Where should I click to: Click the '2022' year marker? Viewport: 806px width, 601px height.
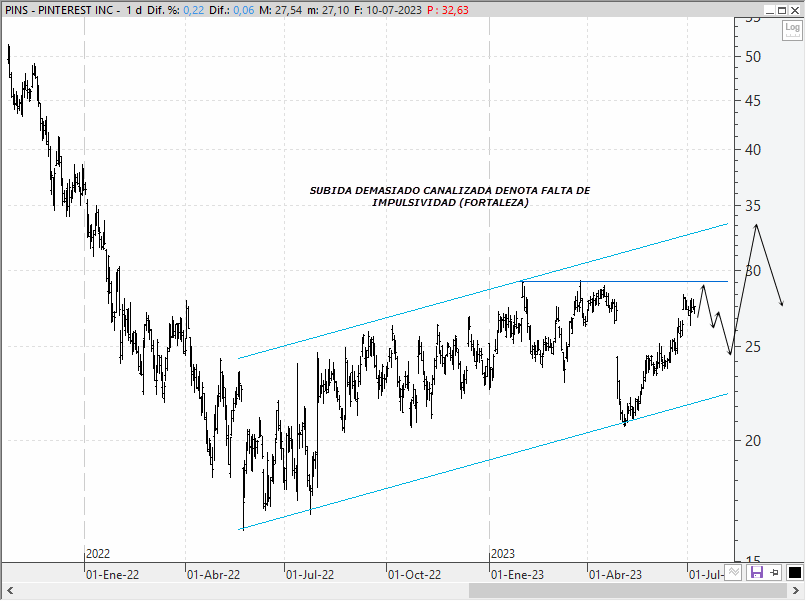tap(98, 554)
